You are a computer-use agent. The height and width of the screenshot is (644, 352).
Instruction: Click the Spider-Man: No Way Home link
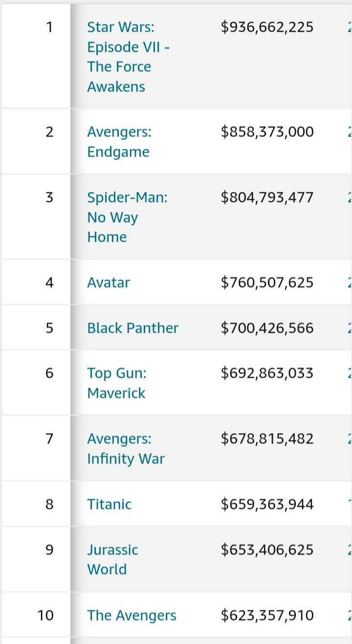pos(127,217)
